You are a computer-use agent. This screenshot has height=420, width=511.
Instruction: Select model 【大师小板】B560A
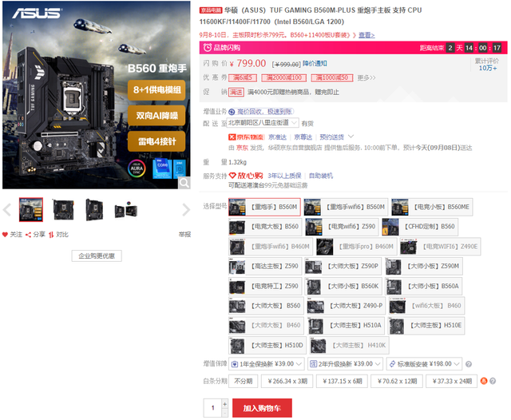(424, 287)
